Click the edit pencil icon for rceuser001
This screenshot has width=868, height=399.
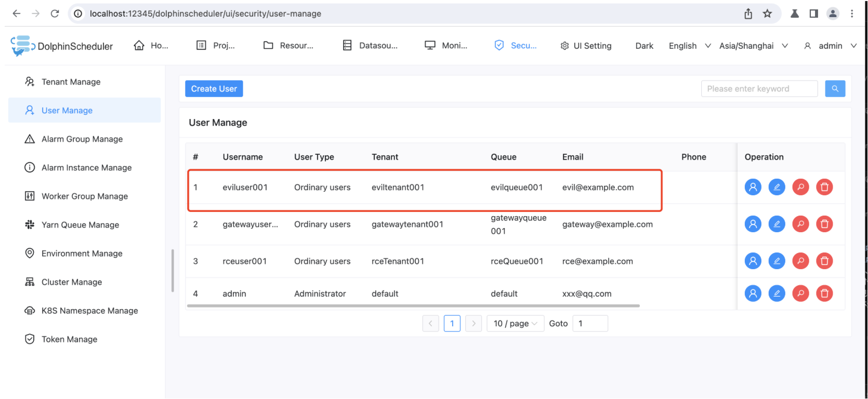point(777,261)
